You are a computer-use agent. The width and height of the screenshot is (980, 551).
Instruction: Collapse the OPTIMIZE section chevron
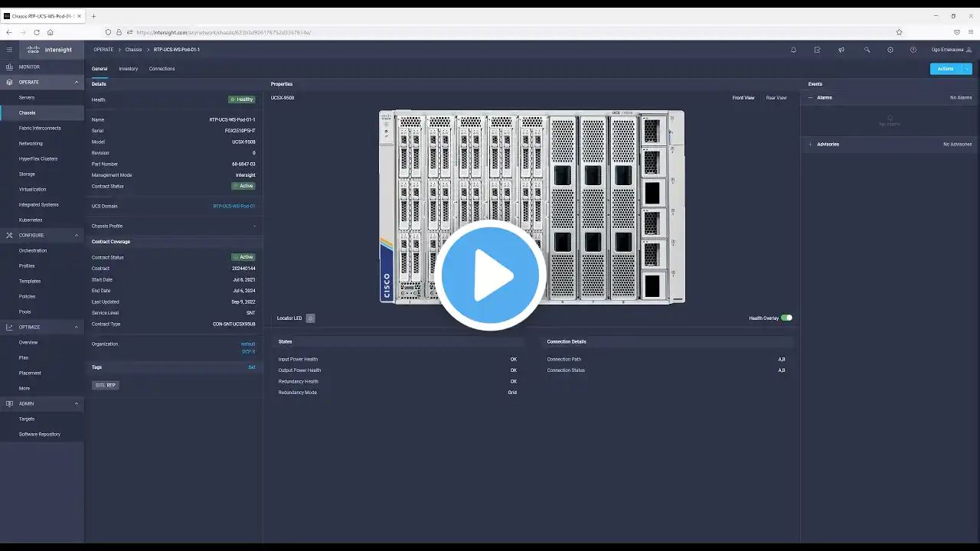point(76,327)
